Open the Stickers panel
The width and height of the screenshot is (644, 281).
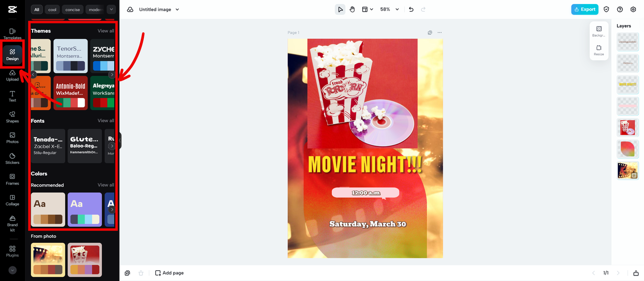12,158
